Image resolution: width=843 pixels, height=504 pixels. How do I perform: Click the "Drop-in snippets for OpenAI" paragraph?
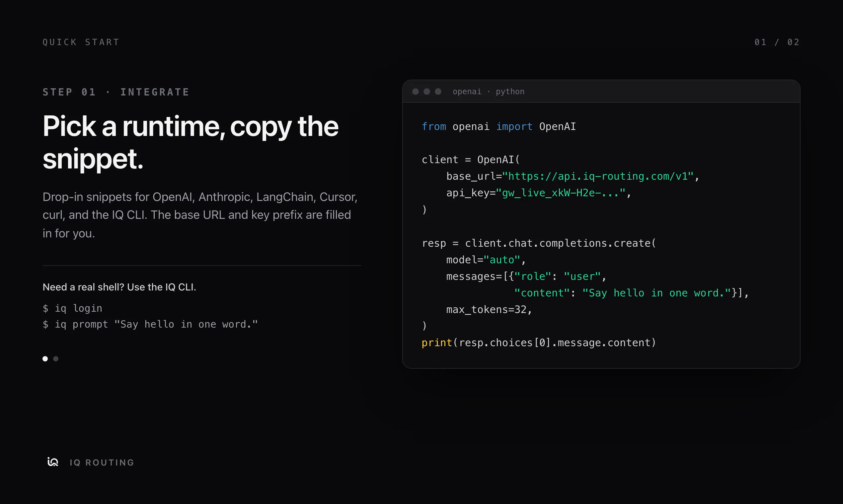[200, 215]
